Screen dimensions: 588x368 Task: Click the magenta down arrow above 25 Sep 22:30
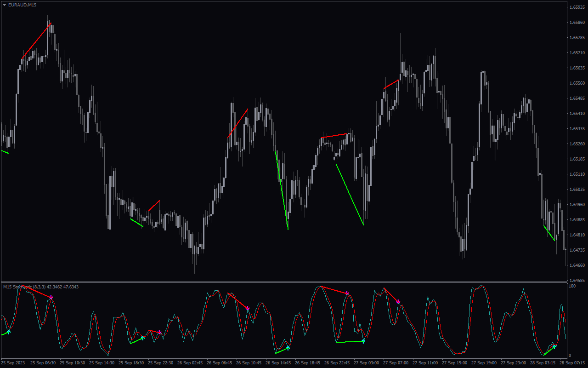pos(159,332)
